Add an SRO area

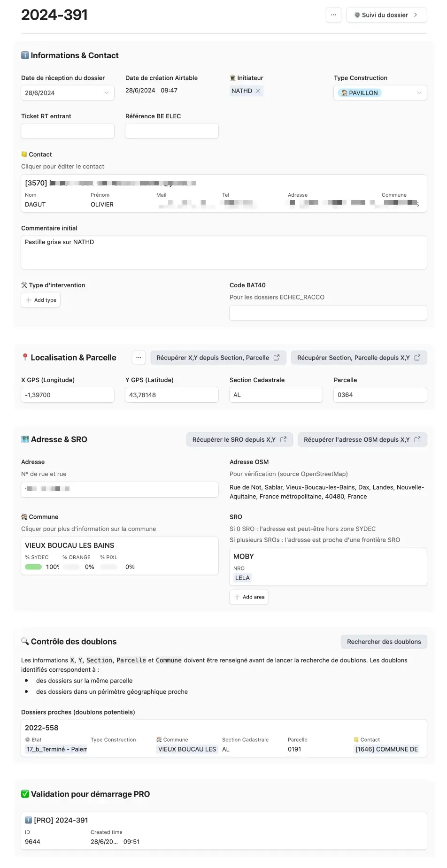249,597
